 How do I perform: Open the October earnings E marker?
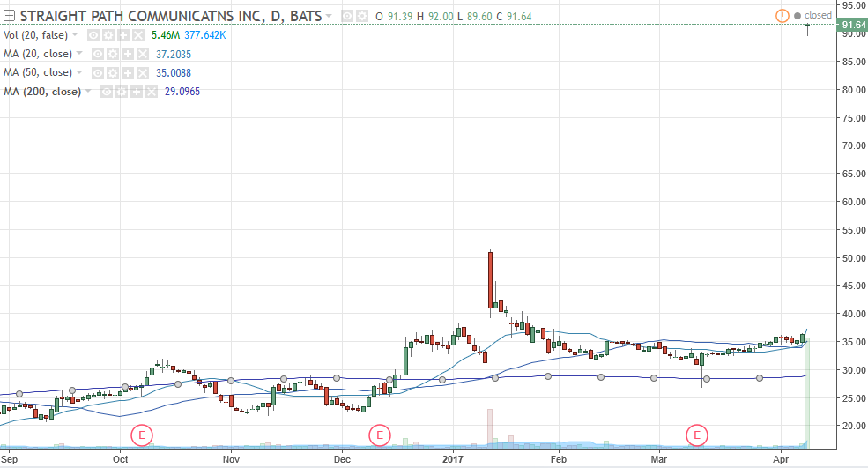[142, 435]
